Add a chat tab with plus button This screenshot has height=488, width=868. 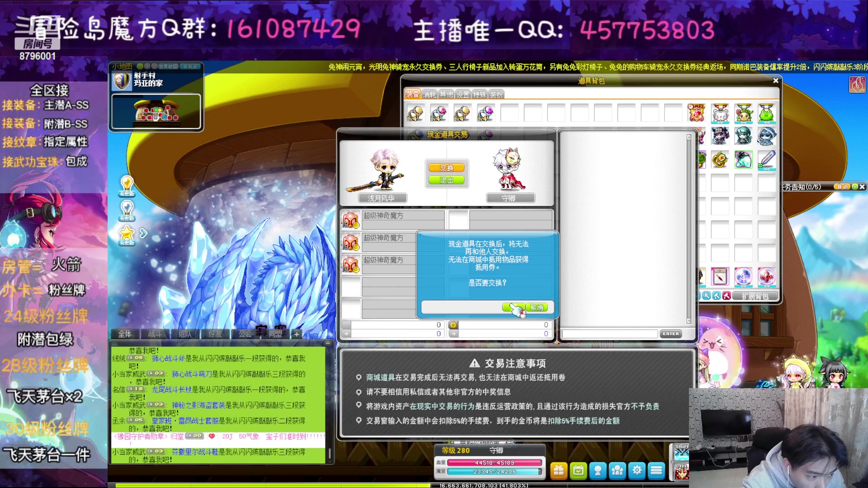click(x=297, y=334)
